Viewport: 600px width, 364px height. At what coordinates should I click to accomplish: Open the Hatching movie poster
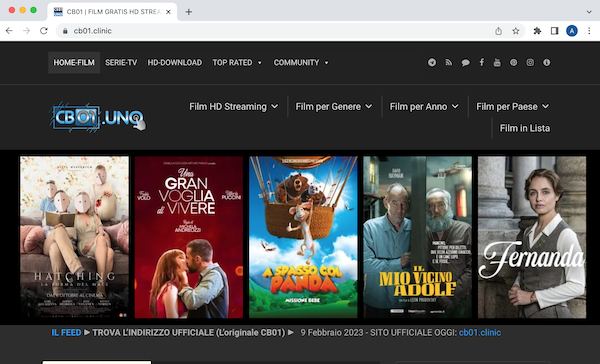click(x=74, y=237)
